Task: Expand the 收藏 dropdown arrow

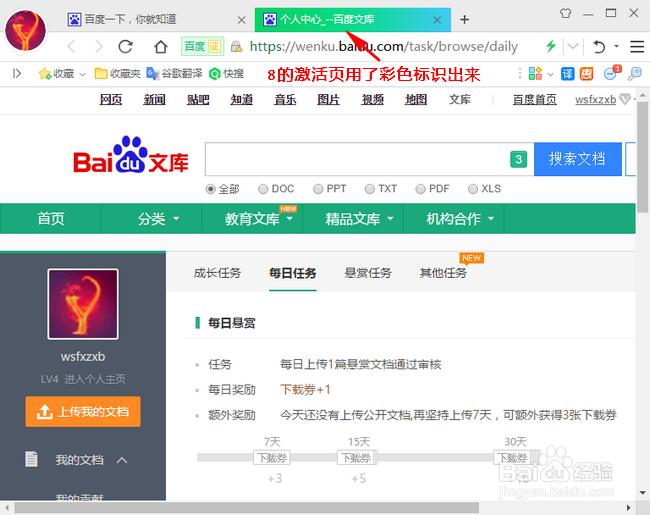Action: tap(82, 75)
